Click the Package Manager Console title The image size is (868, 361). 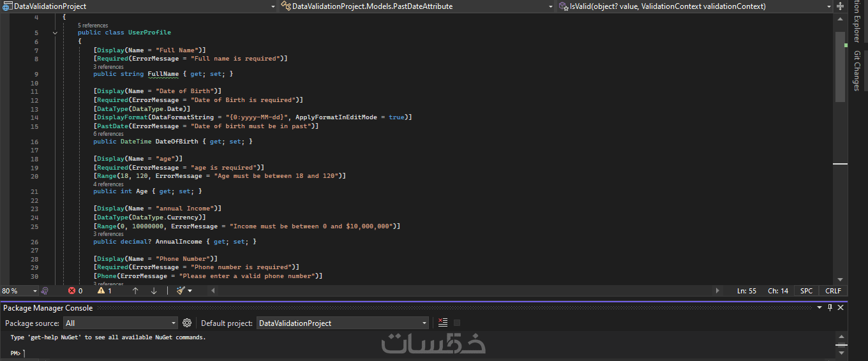pyautogui.click(x=48, y=307)
